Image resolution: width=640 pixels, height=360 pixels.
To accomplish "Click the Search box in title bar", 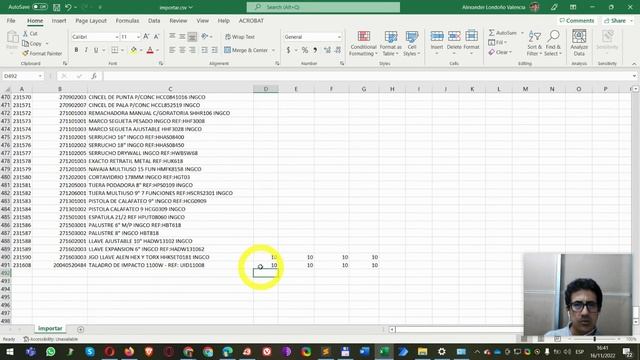I will pyautogui.click(x=323, y=7).
